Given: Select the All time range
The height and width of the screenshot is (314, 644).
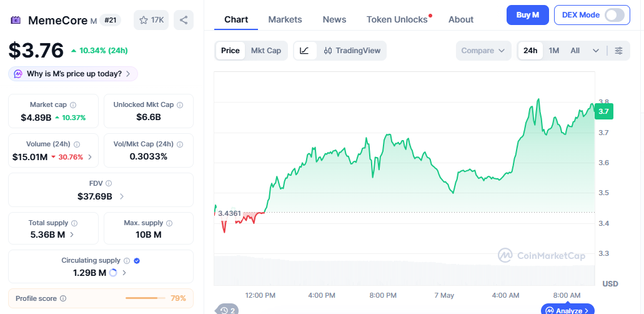Looking at the screenshot, I should (575, 51).
